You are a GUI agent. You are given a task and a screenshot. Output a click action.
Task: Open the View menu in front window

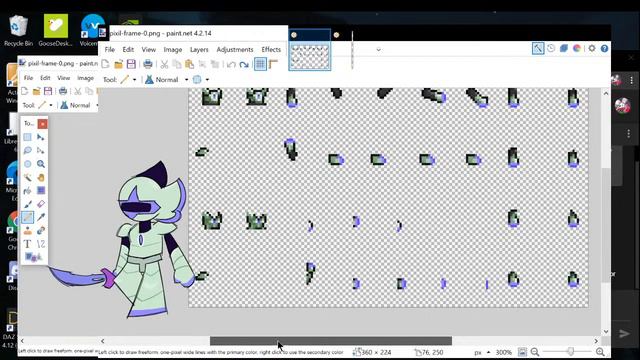click(x=149, y=49)
